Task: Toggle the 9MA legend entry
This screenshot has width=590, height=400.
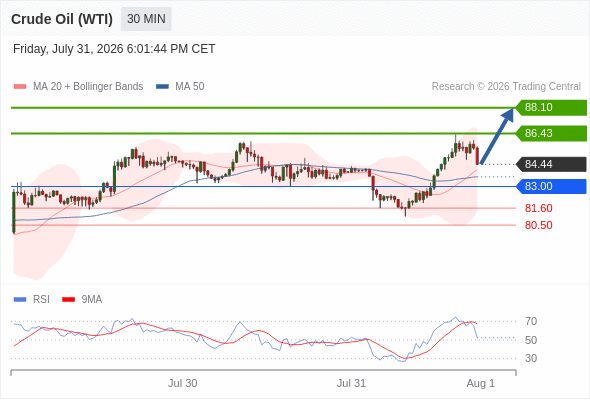Action: point(82,300)
